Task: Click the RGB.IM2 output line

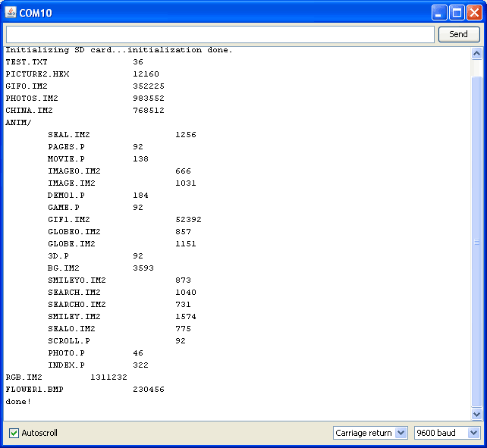Action: tap(24, 378)
